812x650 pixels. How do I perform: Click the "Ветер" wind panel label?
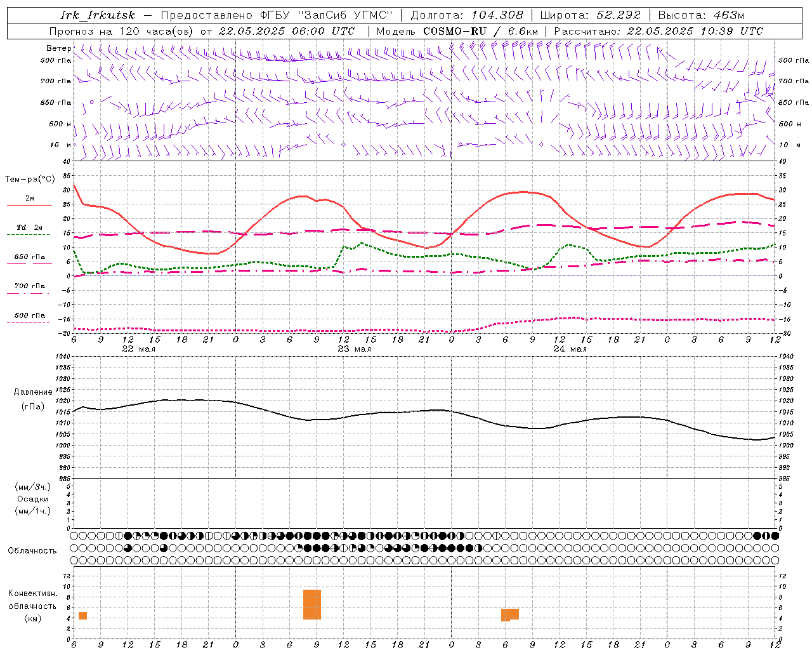click(58, 48)
